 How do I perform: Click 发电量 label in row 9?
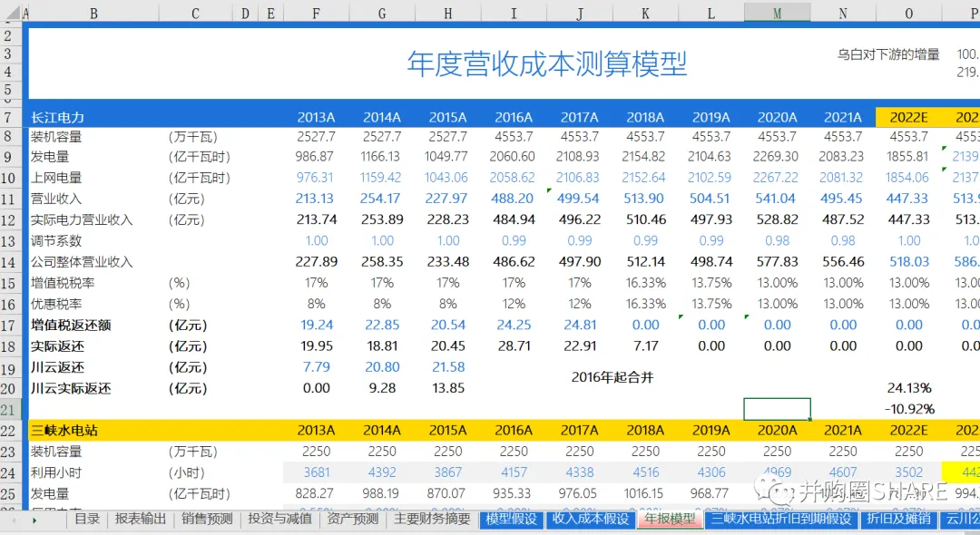pyautogui.click(x=50, y=157)
